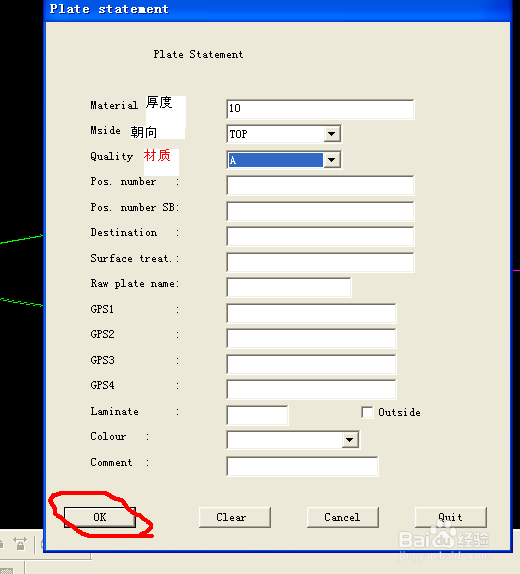Click the Destination label
This screenshot has height=574, width=520.
point(124,232)
